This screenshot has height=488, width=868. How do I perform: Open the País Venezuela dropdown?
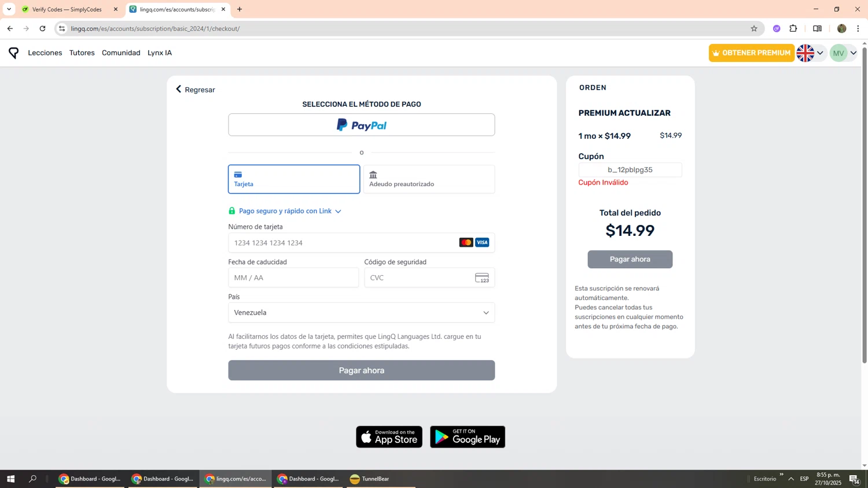[x=362, y=313]
